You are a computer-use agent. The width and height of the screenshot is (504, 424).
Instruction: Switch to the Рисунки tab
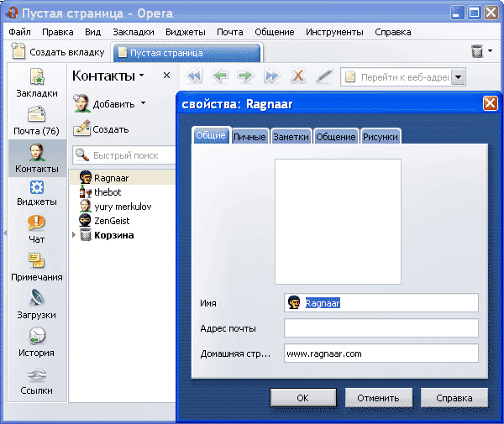tap(381, 137)
